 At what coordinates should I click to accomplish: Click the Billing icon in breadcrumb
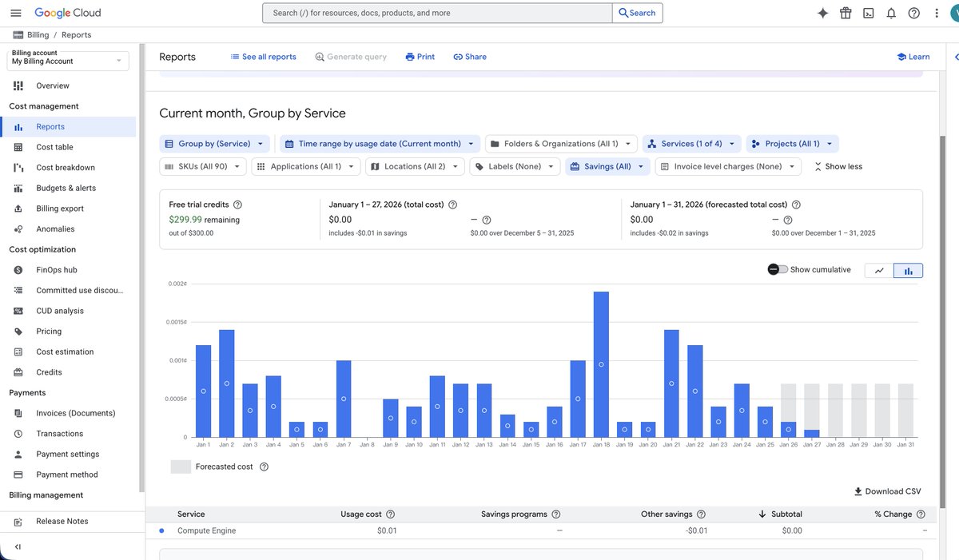pos(18,35)
